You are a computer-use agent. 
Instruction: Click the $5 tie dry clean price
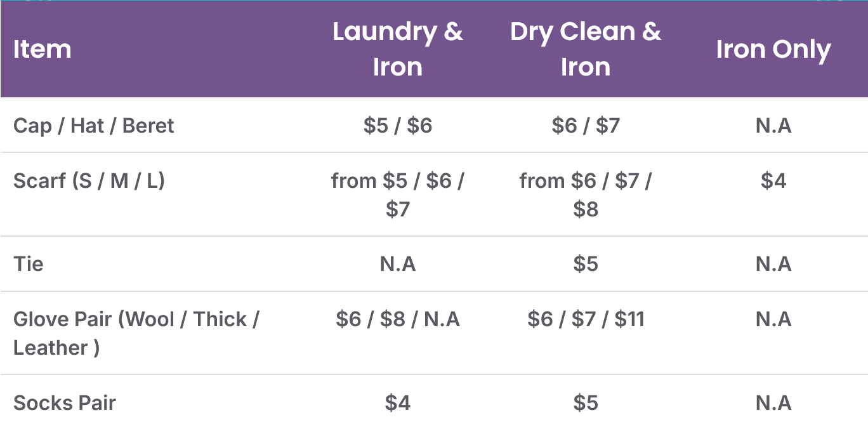pos(585,263)
